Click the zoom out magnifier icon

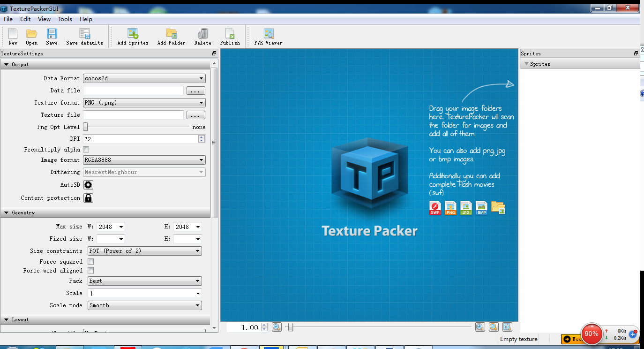tap(277, 327)
